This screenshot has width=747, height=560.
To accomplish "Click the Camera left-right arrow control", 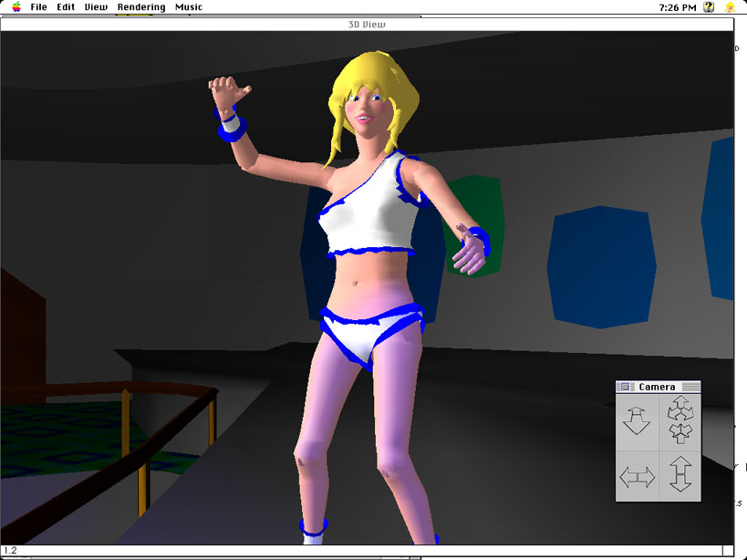I will 637,477.
